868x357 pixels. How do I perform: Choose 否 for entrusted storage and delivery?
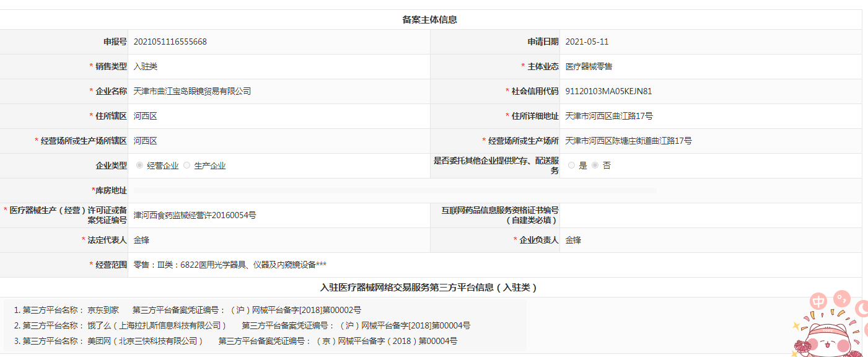(x=595, y=165)
